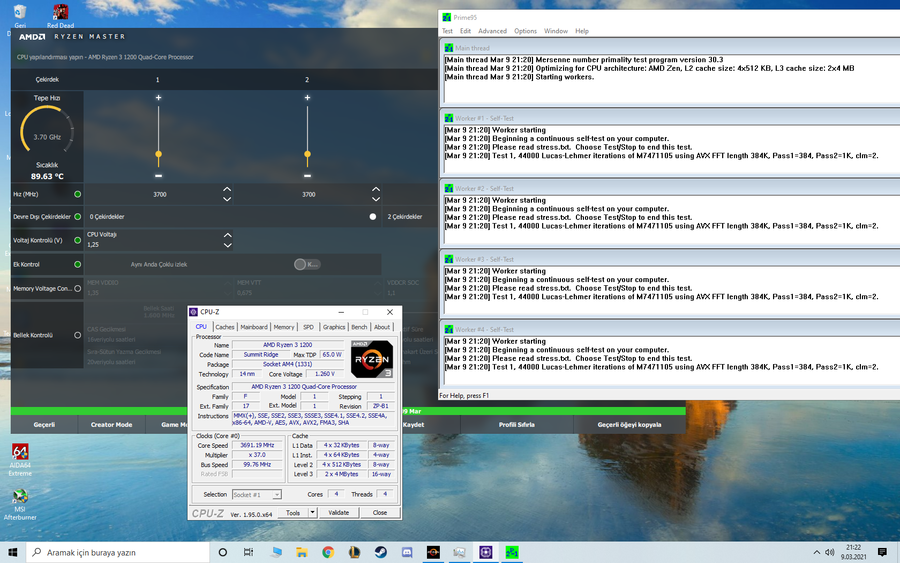Click the Main thread window icon in Prime95

click(449, 48)
